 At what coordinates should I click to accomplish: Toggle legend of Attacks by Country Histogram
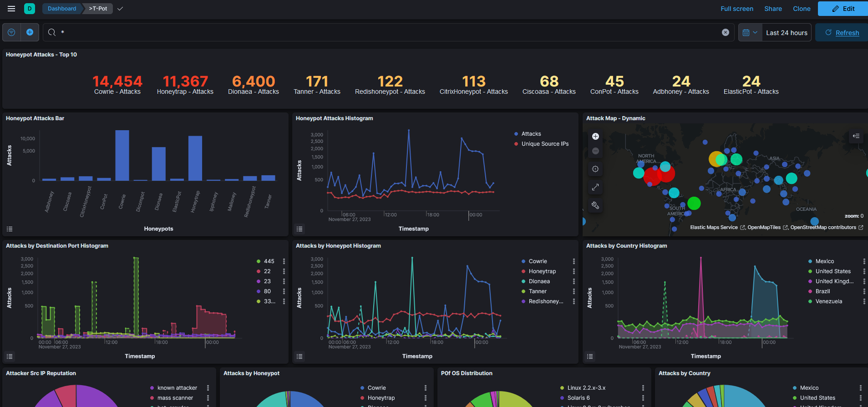click(590, 356)
